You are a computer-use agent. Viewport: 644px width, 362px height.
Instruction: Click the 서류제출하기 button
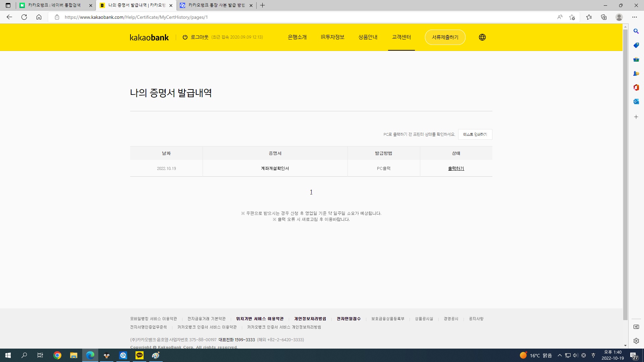(445, 37)
